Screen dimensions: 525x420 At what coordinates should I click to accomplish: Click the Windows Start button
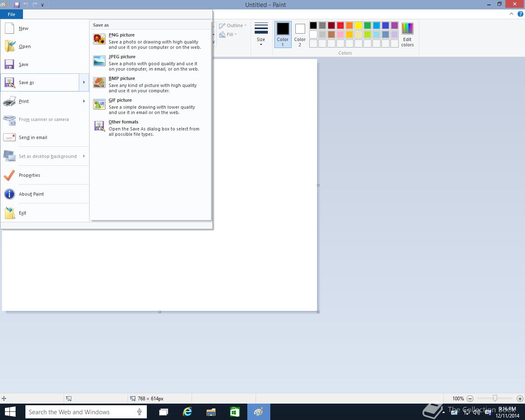(x=10, y=412)
